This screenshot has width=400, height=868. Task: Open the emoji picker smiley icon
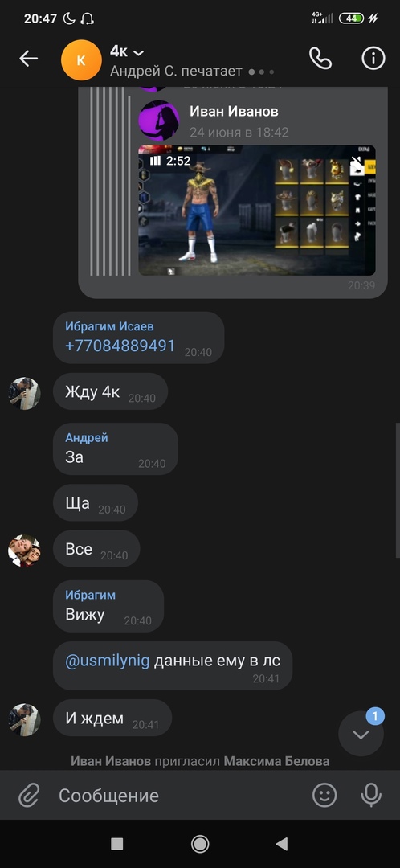click(324, 796)
